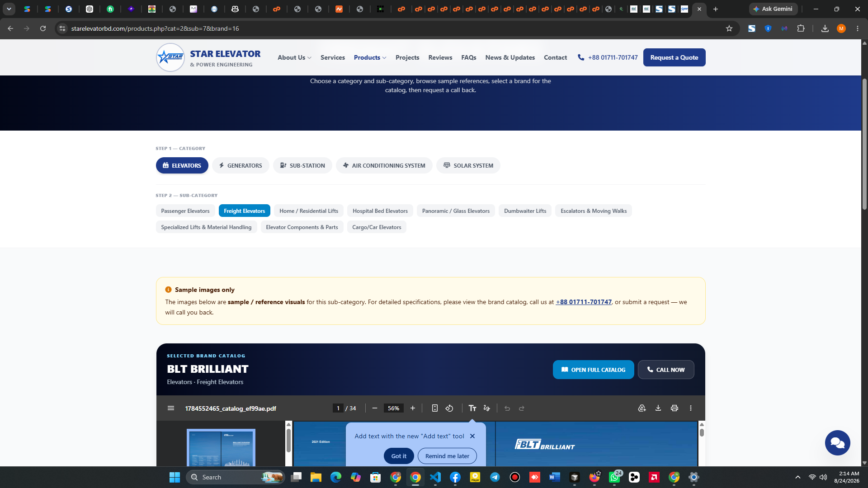
Task: Choose Escalators & Moving Walks sub-category
Action: click(x=594, y=211)
